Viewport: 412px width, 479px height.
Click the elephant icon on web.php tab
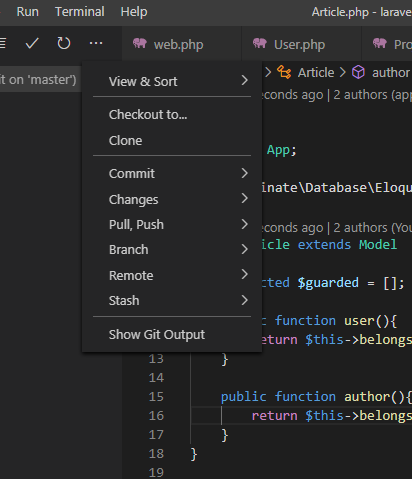[x=140, y=43]
